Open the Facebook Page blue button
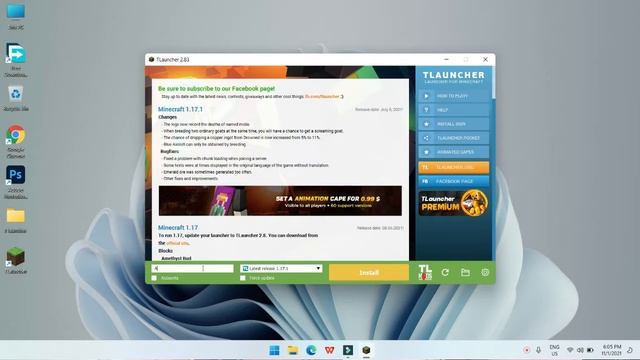640x360 pixels. tap(453, 181)
